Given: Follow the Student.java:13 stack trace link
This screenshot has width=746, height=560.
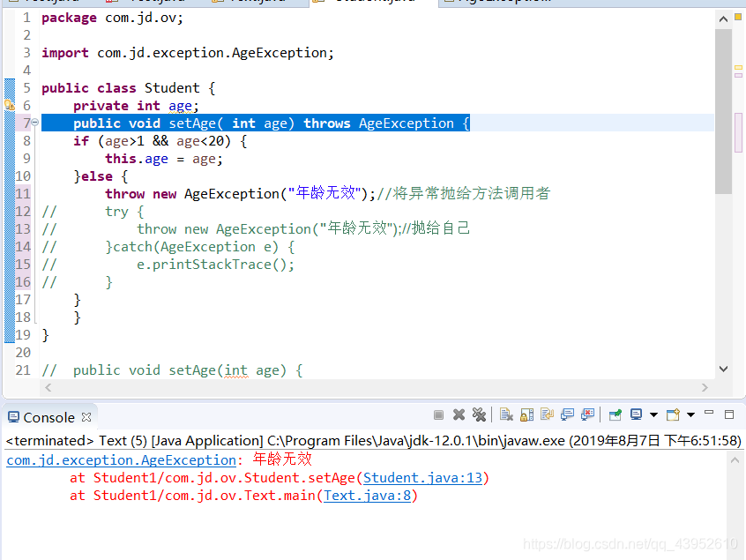Looking at the screenshot, I should tap(423, 478).
